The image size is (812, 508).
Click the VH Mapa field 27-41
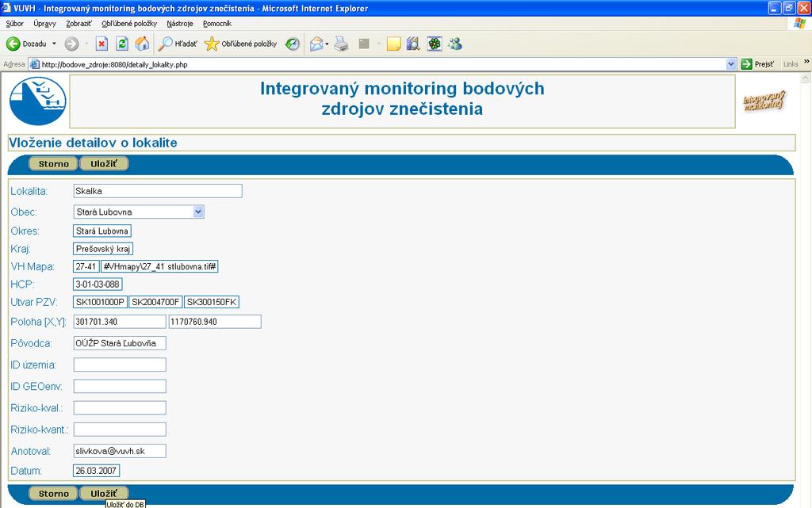pyautogui.click(x=86, y=266)
